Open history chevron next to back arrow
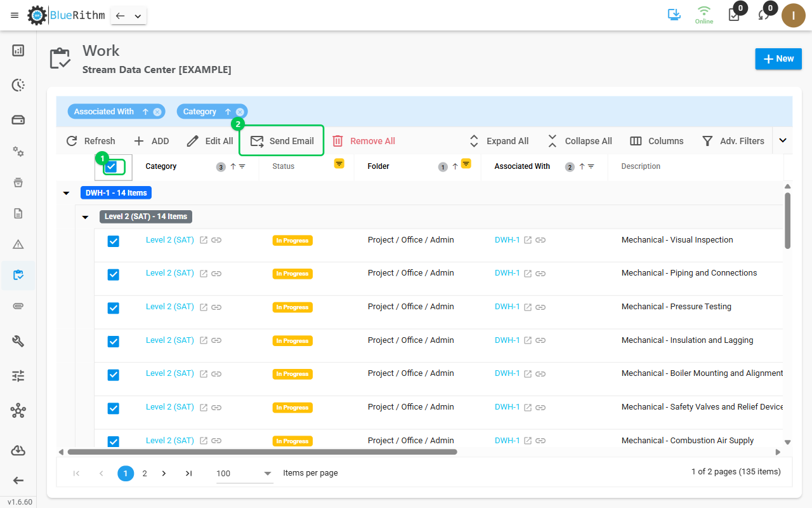Screen dimensions: 812x508 tap(138, 16)
